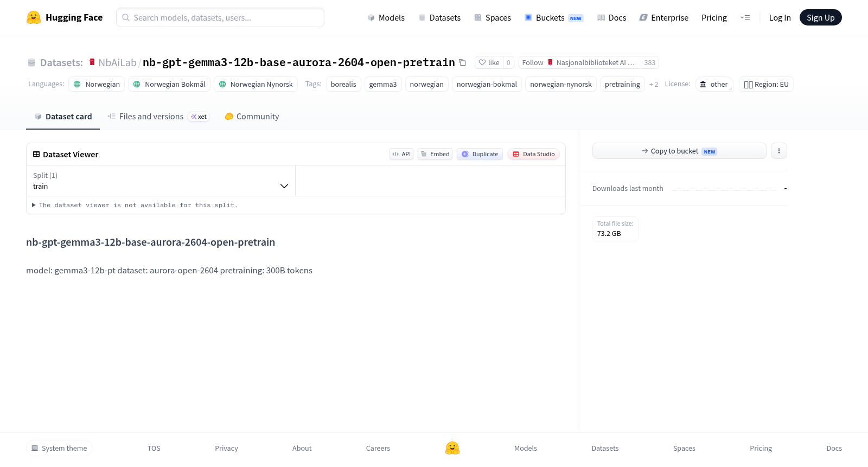
Task: Open Spaces in the top navigation
Action: tap(493, 18)
